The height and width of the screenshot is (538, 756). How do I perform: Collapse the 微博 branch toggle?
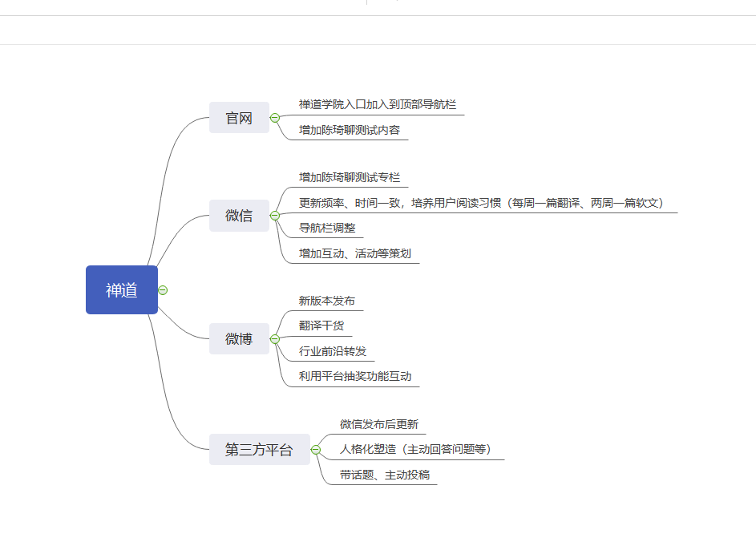point(275,339)
